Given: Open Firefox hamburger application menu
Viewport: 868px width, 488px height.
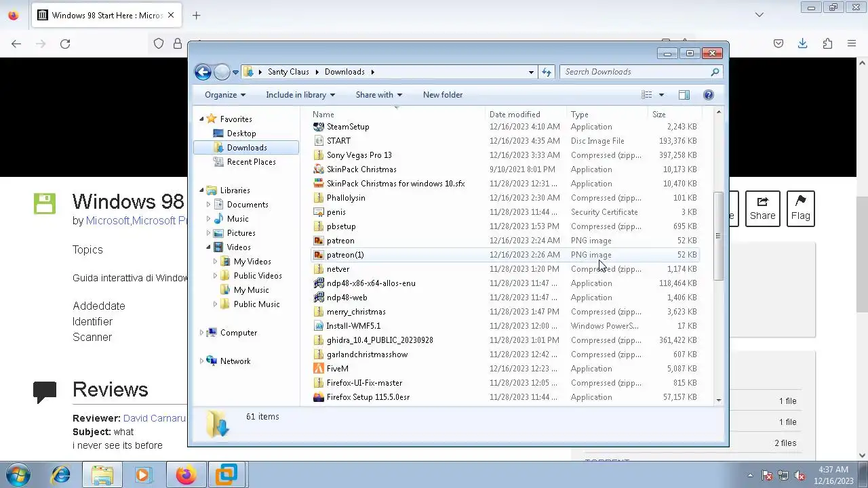Looking at the screenshot, I should click(x=852, y=43).
